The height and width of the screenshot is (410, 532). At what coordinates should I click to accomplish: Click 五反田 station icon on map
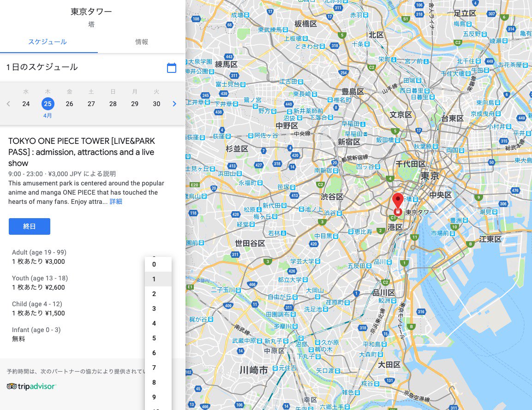pos(369,266)
